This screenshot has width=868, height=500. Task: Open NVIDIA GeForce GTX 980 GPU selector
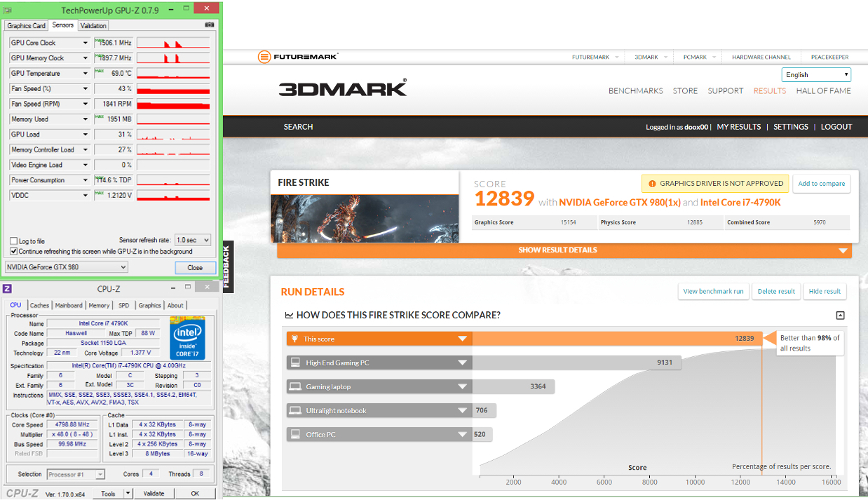point(67,267)
